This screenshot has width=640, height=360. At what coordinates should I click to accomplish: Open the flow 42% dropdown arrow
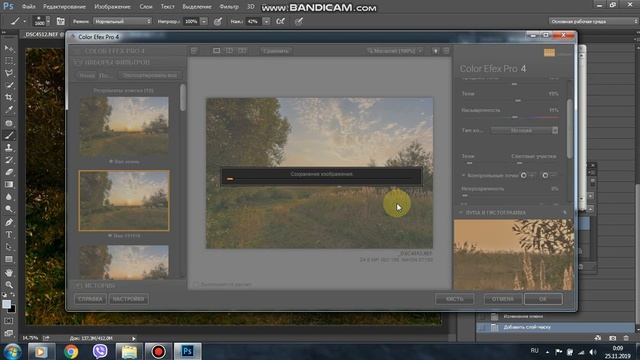coord(266,21)
